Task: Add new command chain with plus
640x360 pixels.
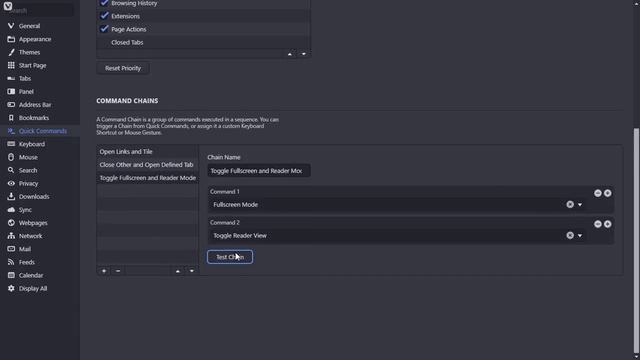Action: tap(104, 271)
